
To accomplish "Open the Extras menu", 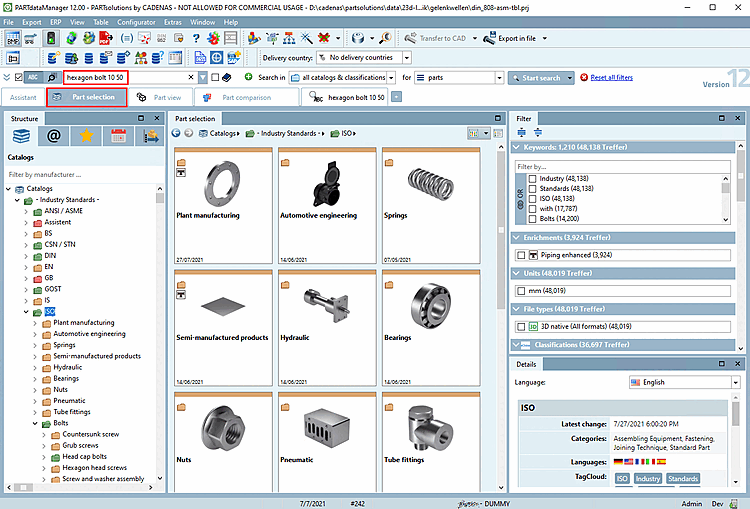I will pos(173,22).
